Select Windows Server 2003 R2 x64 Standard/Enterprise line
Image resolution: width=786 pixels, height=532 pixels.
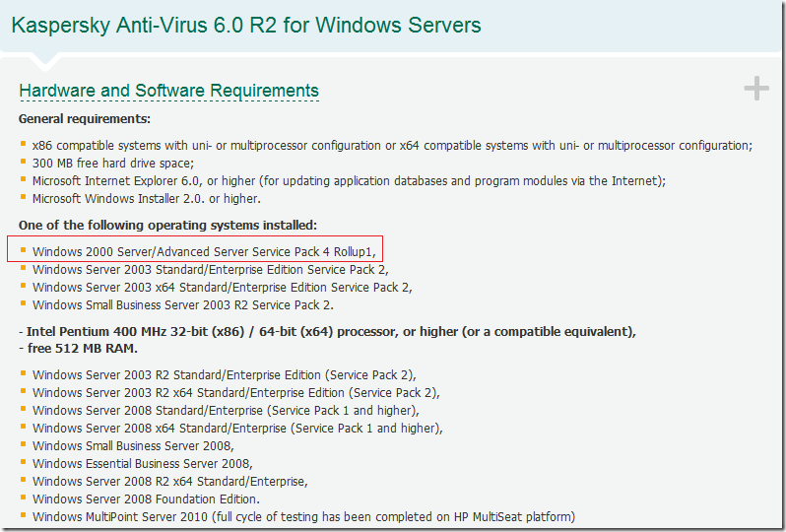[x=236, y=393]
